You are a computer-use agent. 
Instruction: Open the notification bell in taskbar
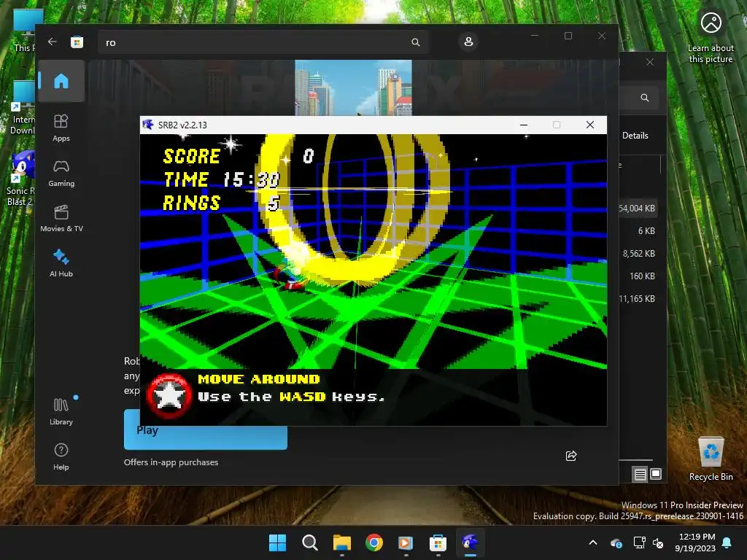click(x=727, y=542)
